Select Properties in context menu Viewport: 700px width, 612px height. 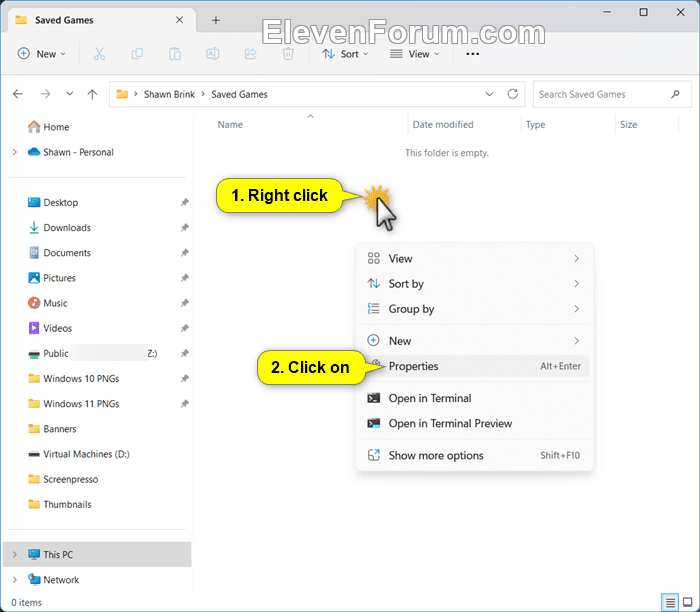click(474, 366)
